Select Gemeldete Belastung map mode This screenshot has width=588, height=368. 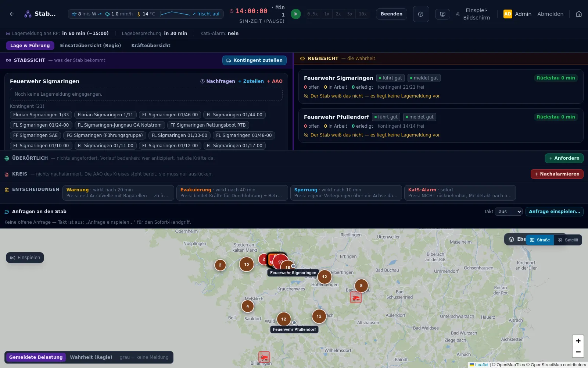pos(36,357)
